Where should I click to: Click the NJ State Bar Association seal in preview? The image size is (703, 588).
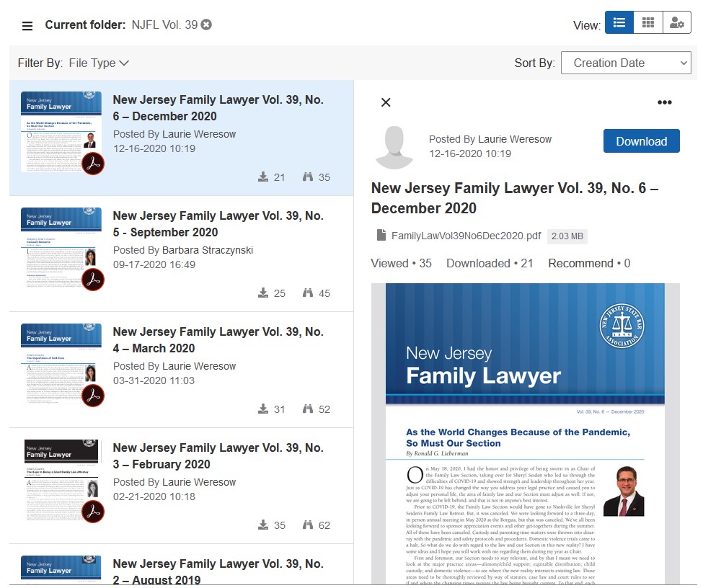click(622, 326)
